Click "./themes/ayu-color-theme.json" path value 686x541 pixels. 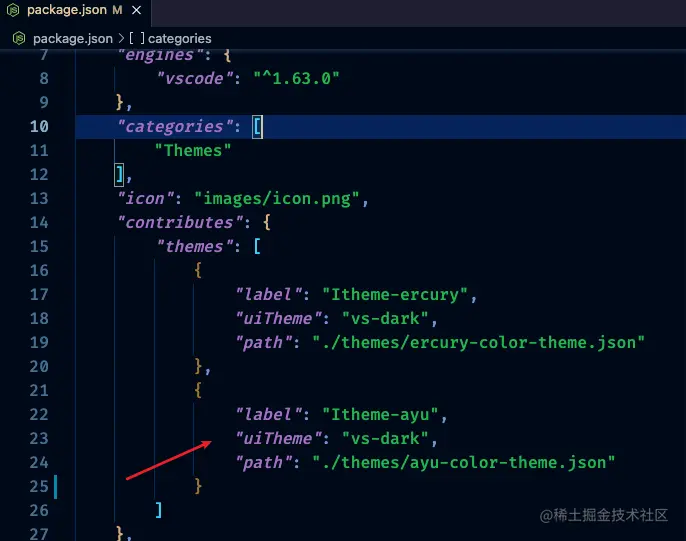[x=463, y=462]
